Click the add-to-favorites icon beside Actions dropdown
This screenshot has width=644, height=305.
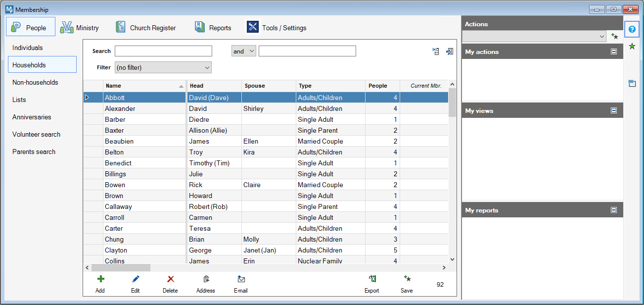tap(614, 36)
